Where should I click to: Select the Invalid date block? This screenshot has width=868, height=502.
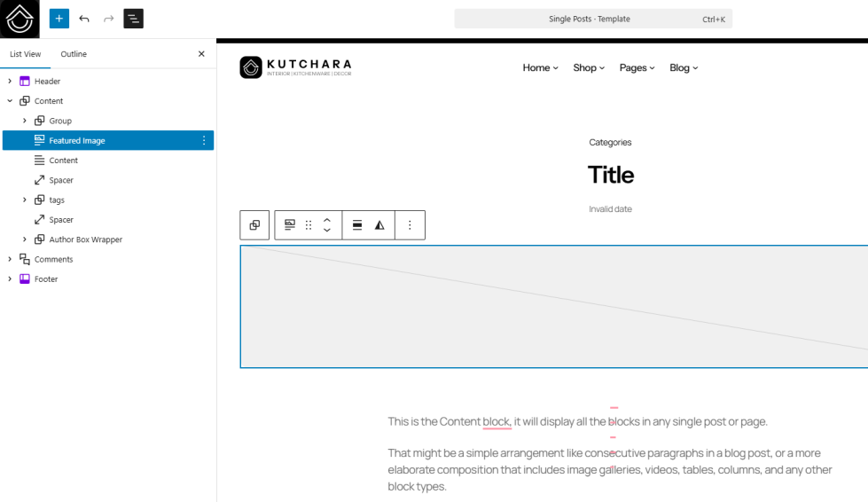point(610,209)
